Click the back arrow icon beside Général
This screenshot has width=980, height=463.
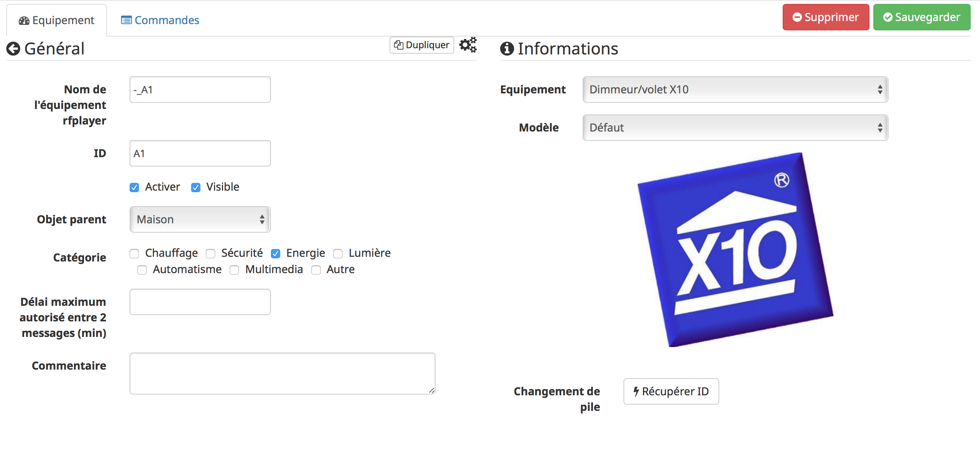[13, 49]
